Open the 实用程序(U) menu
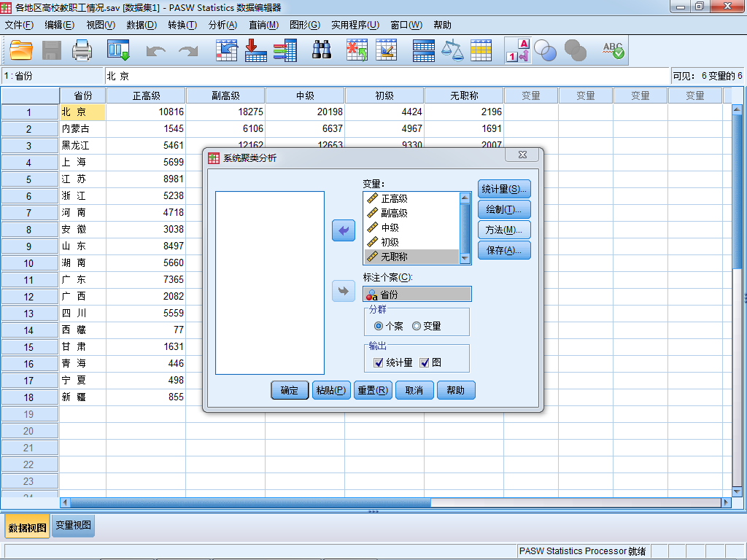Viewport: 747px width, 560px height. coord(355,25)
